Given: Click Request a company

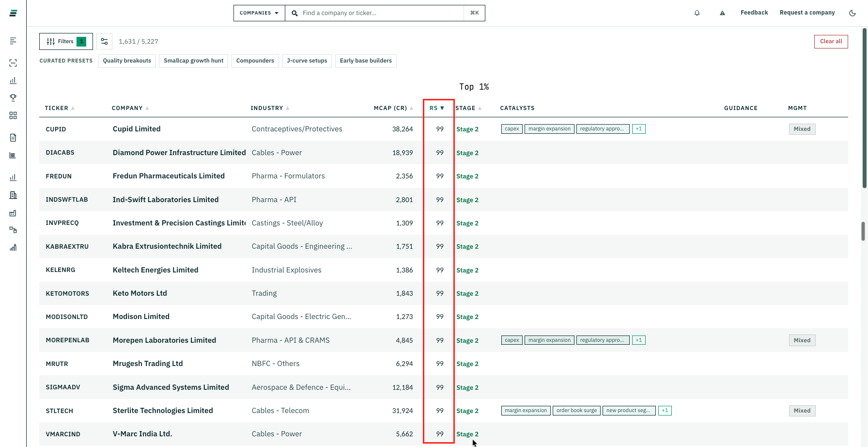Looking at the screenshot, I should [x=807, y=13].
